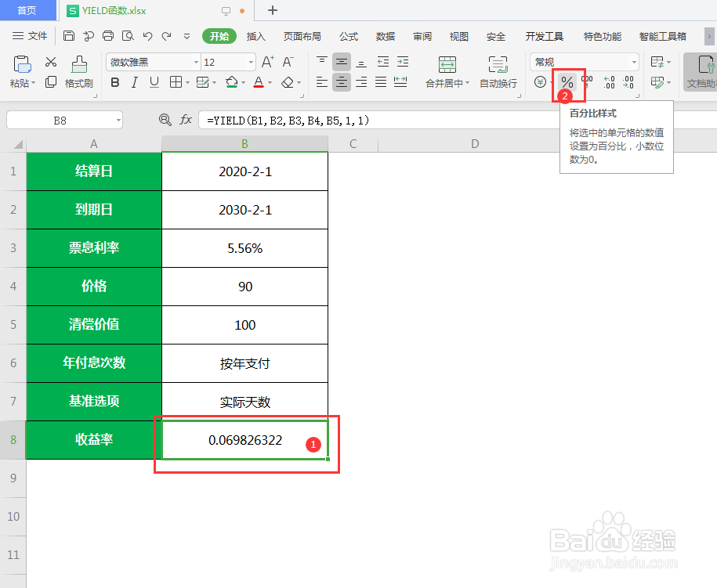Redo the last undone action
The width and height of the screenshot is (717, 588).
166,36
